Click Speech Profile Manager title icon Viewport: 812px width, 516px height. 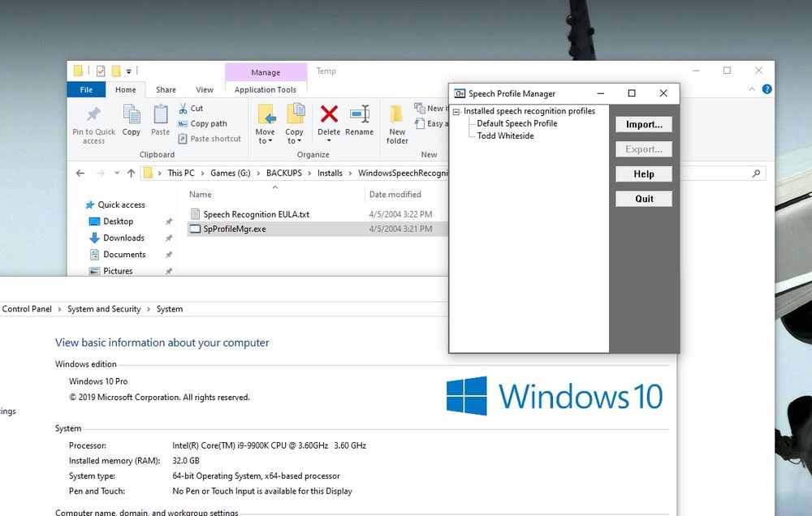(x=460, y=93)
